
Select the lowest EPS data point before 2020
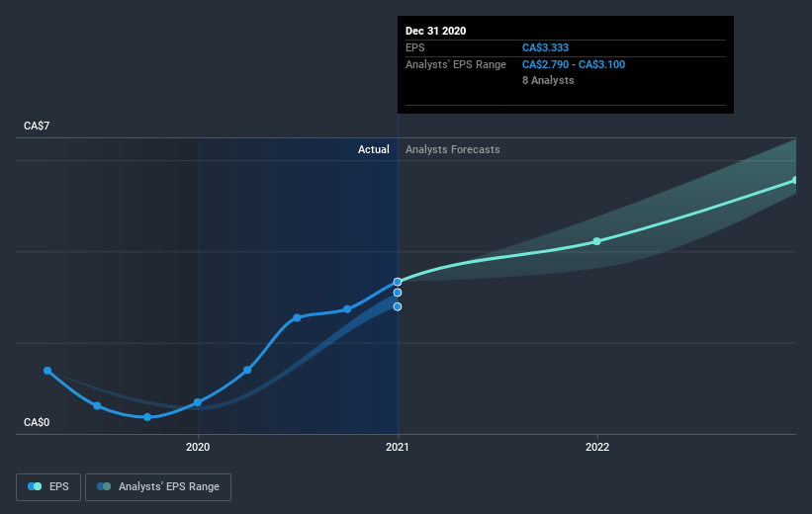(x=147, y=417)
